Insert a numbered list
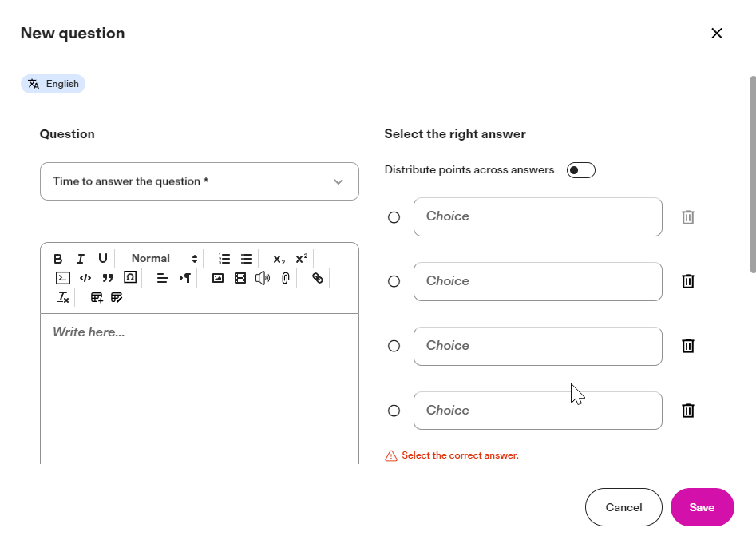The height and width of the screenshot is (540, 756). tap(224, 259)
